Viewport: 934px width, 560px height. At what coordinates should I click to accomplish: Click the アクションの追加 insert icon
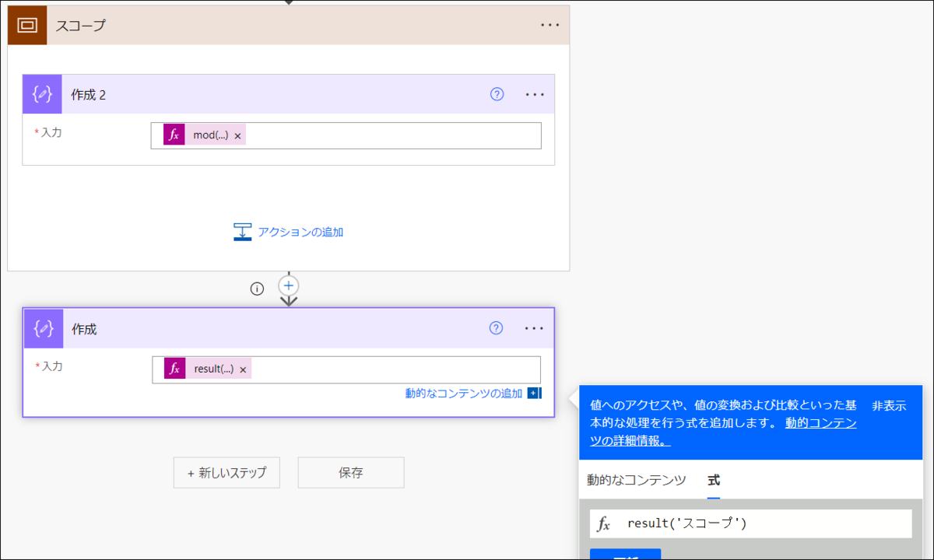(x=243, y=232)
